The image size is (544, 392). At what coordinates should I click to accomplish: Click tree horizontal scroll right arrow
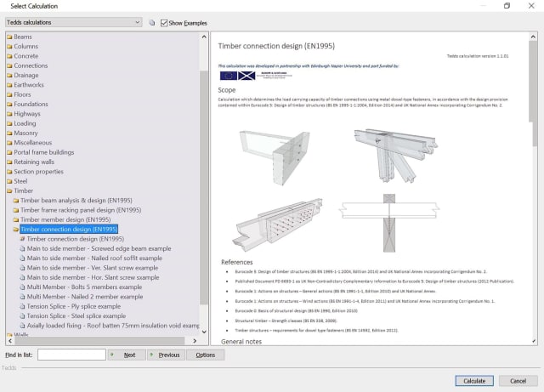click(x=195, y=341)
